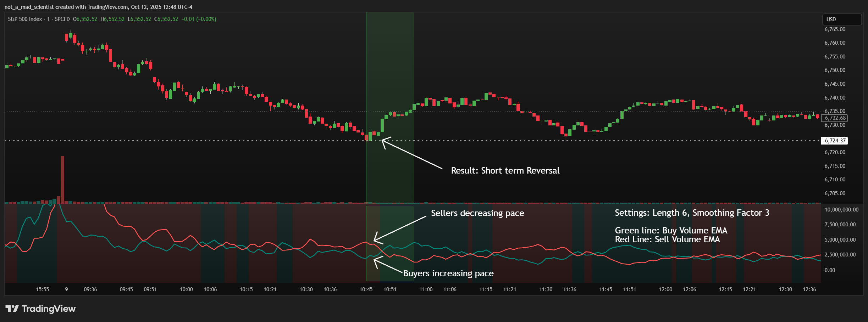
Task: Click the 6,720.00 price axis label
Action: pos(835,152)
